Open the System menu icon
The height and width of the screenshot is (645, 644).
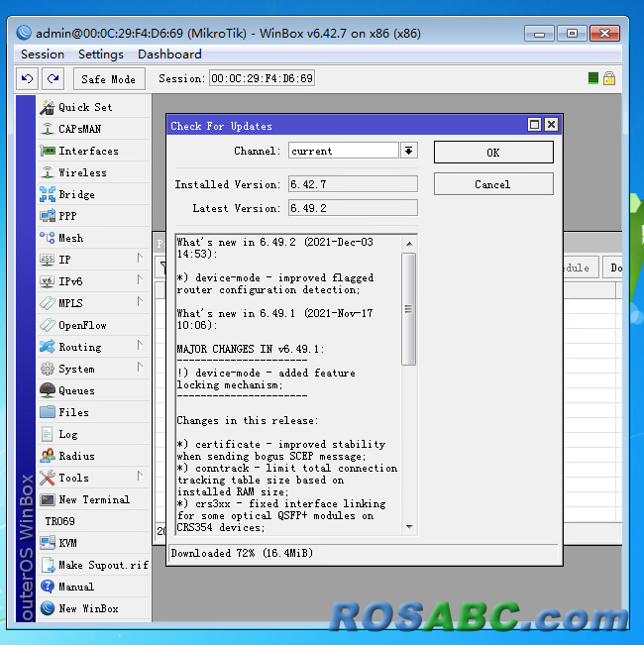[47, 369]
